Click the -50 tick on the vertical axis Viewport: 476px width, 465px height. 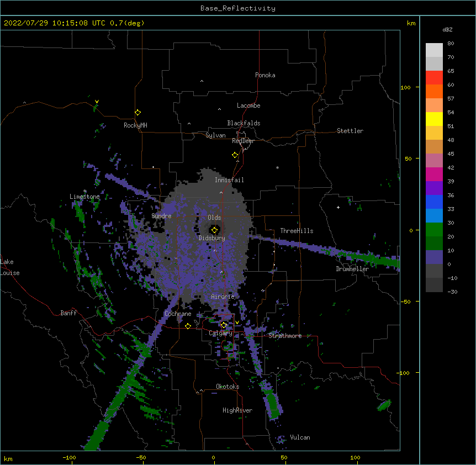pyautogui.click(x=405, y=302)
